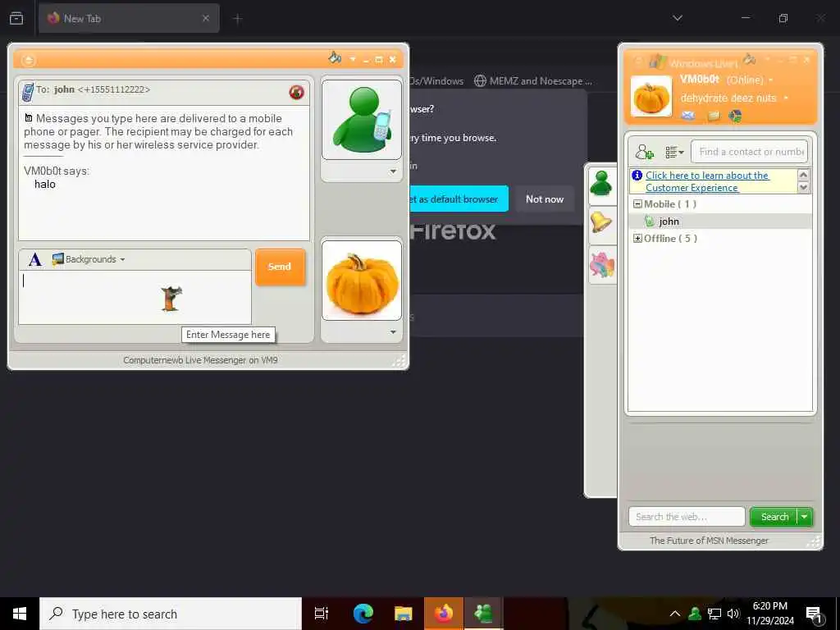
Task: Click the 'Find a contact or number' field
Action: (x=750, y=152)
